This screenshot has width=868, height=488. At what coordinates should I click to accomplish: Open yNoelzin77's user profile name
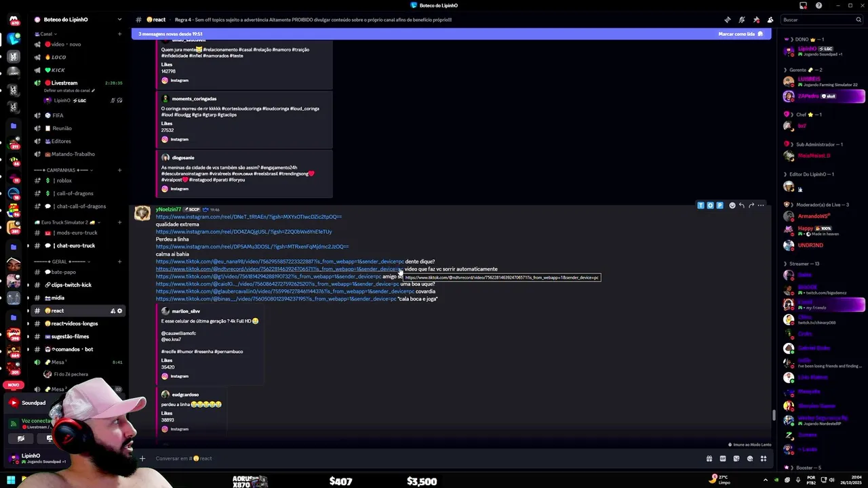pos(168,209)
